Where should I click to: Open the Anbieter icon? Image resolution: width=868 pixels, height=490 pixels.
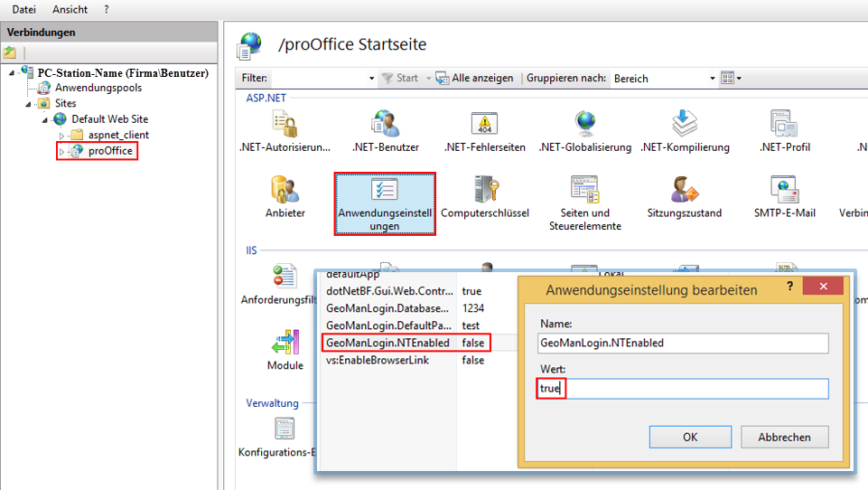click(285, 192)
